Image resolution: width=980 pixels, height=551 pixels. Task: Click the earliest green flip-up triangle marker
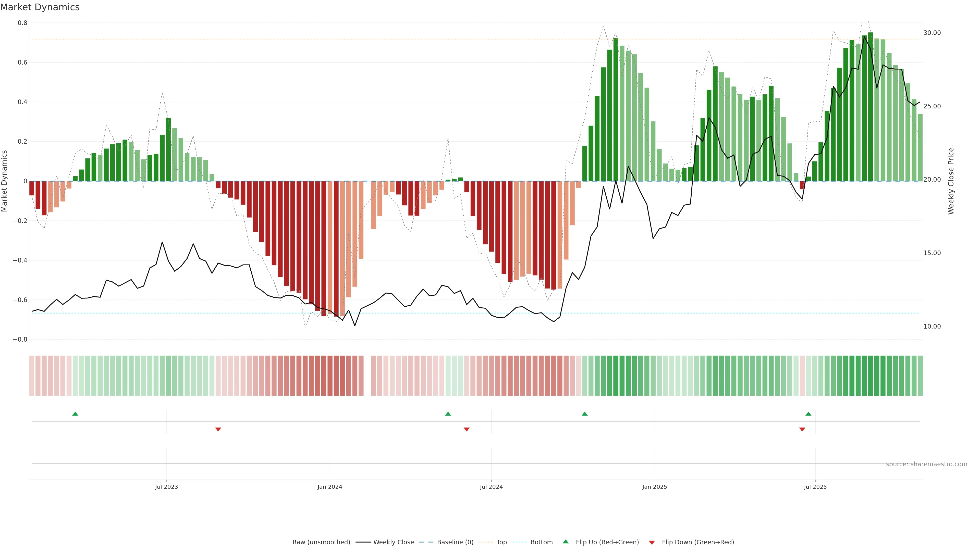click(x=75, y=414)
